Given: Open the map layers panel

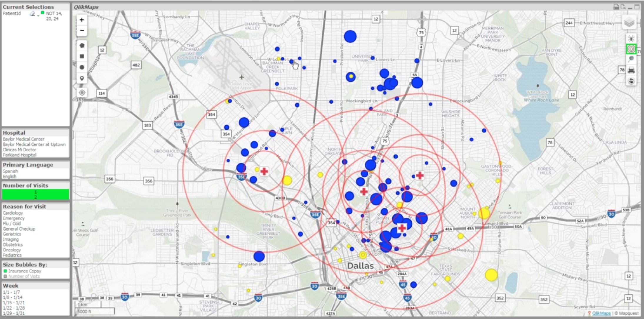Looking at the screenshot, I should (x=629, y=22).
